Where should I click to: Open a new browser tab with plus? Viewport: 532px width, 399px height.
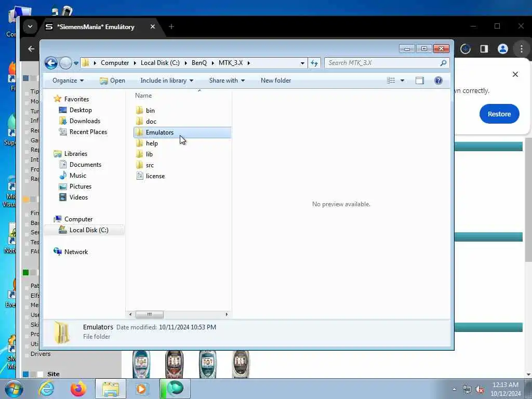click(x=171, y=26)
